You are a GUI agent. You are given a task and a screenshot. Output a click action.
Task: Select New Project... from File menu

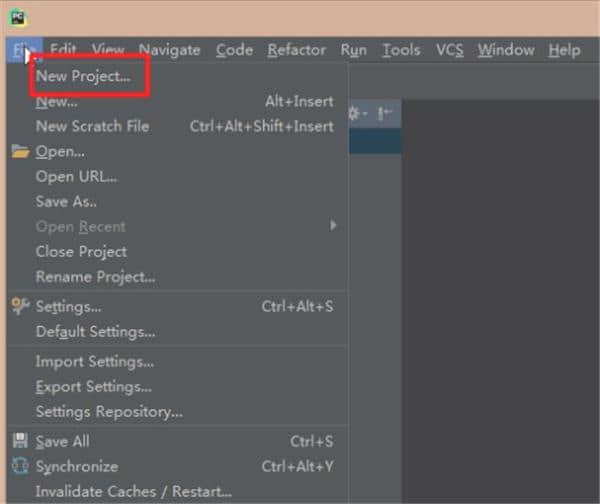coord(83,76)
